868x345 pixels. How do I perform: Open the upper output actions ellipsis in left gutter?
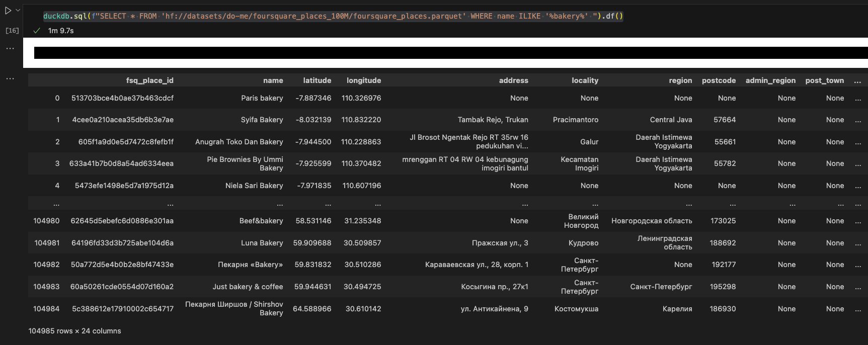(x=10, y=49)
